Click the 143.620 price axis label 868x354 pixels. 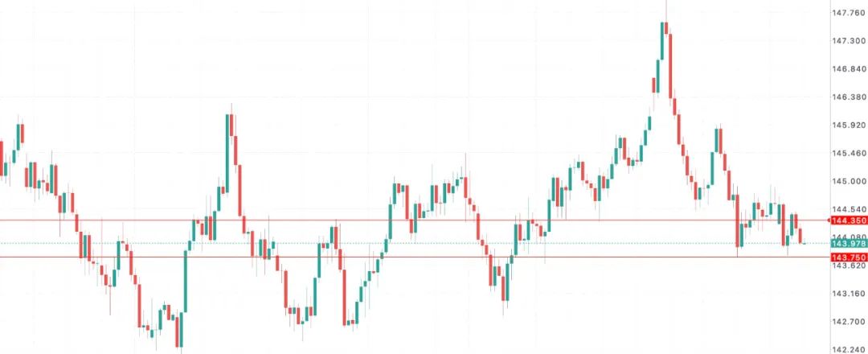tap(849, 265)
